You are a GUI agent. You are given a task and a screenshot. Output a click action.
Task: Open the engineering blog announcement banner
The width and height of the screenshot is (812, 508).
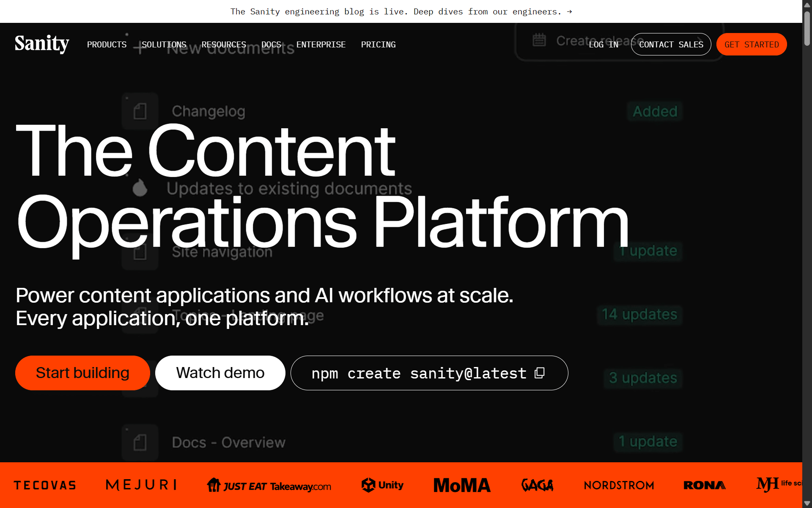pyautogui.click(x=401, y=11)
